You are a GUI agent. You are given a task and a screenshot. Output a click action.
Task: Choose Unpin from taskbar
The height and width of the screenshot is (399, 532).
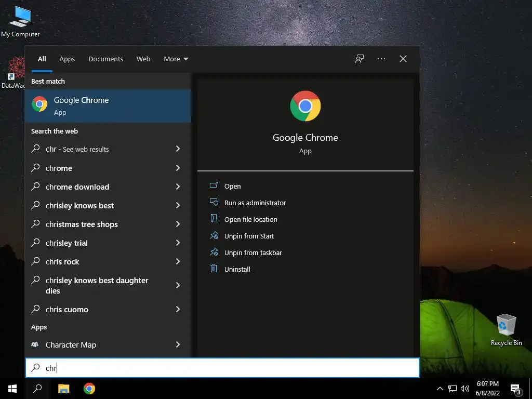pos(253,252)
